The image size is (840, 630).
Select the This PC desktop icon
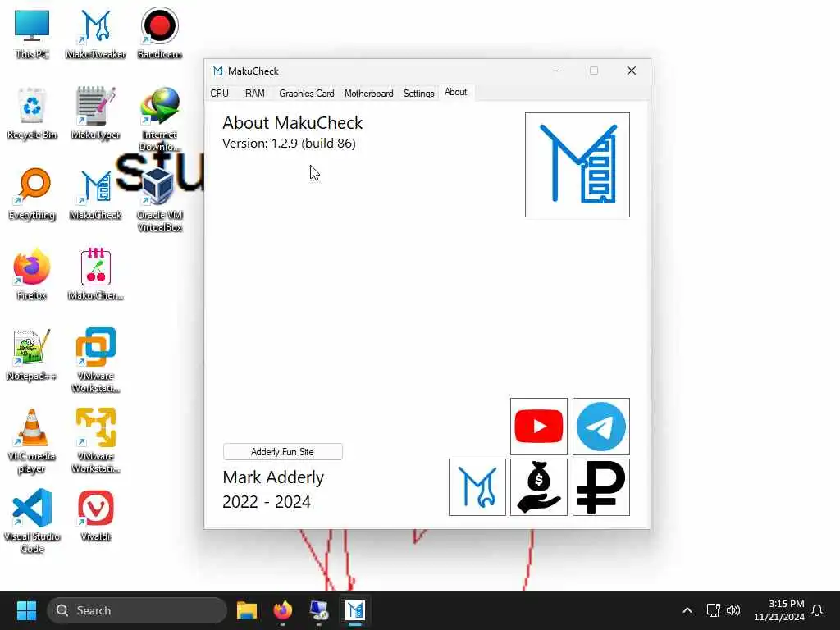tap(32, 34)
